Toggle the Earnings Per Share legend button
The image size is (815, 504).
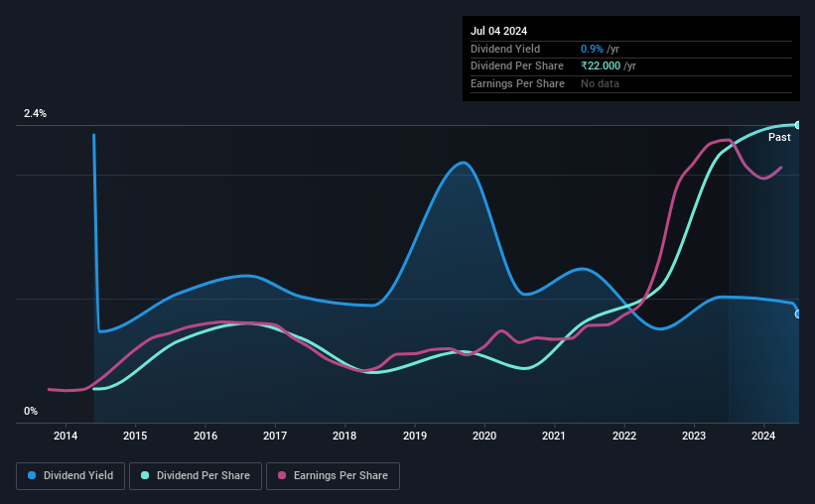click(333, 476)
